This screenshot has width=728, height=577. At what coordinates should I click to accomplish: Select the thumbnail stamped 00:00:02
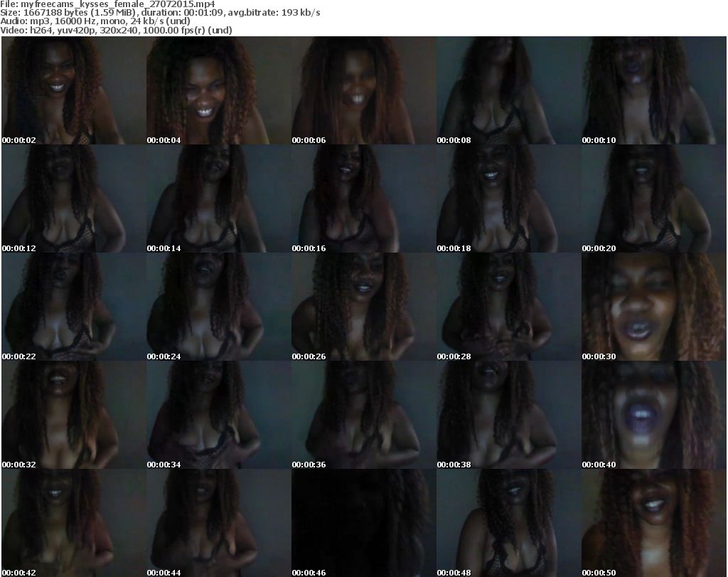coord(74,90)
